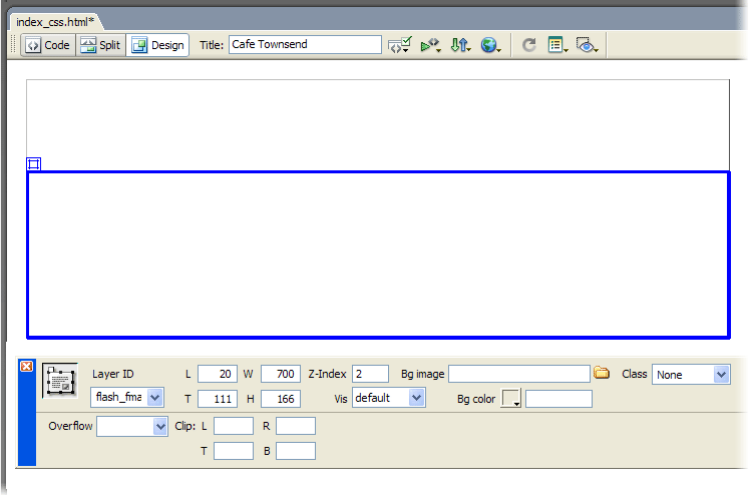Click the Z-Index field showing 2

370,374
